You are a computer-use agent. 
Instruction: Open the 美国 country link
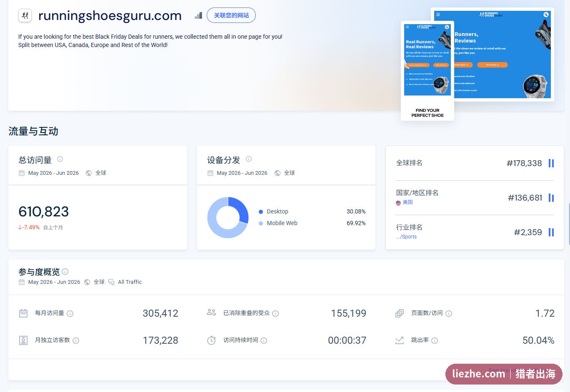(x=407, y=202)
